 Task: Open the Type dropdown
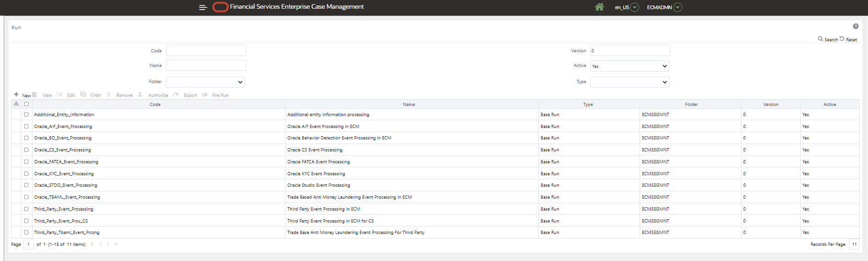630,82
